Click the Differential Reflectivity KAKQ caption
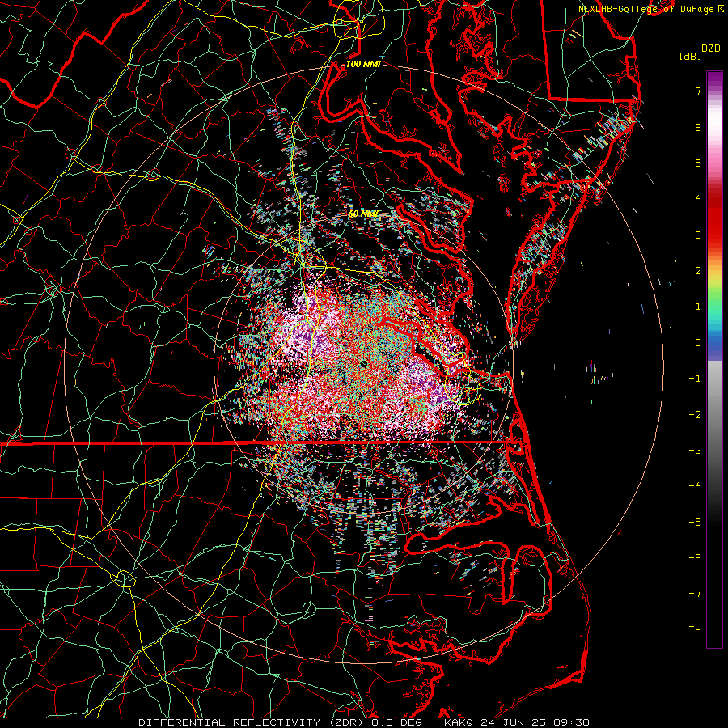 coord(364,722)
